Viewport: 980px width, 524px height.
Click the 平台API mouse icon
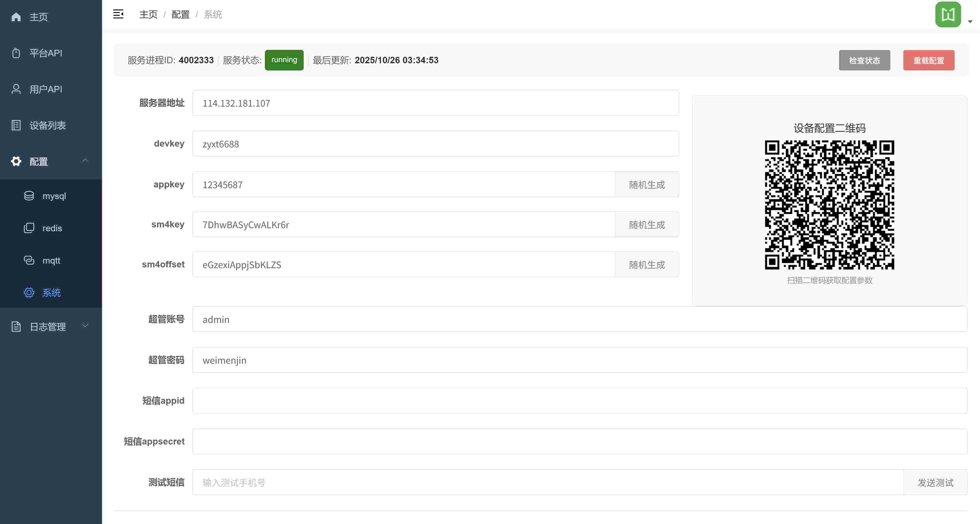pyautogui.click(x=16, y=53)
